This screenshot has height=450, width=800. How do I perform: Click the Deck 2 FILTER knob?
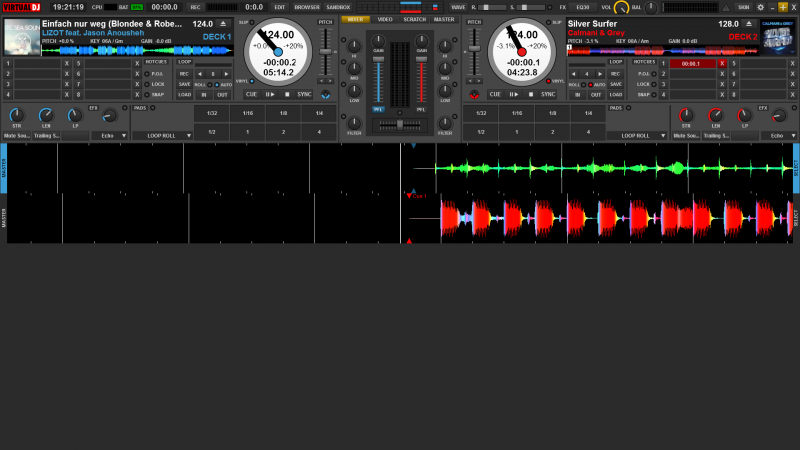coord(445,122)
